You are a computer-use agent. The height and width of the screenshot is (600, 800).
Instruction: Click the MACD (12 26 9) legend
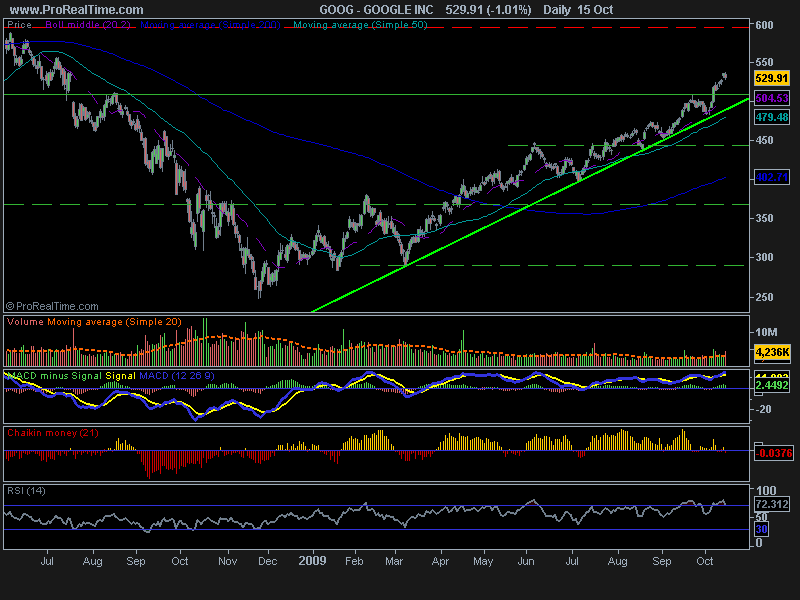(177, 376)
